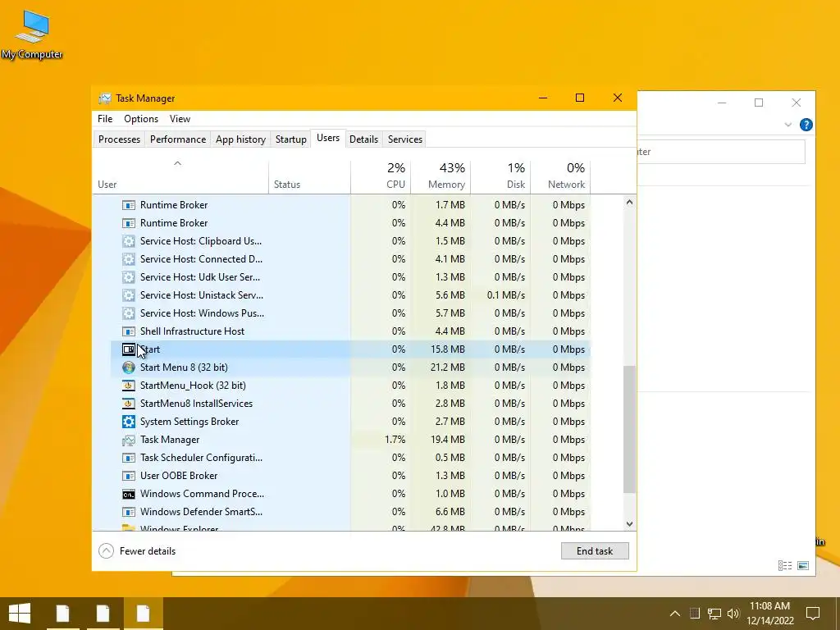Click the help icon in background window
Screen dimensions: 840x630
(806, 125)
